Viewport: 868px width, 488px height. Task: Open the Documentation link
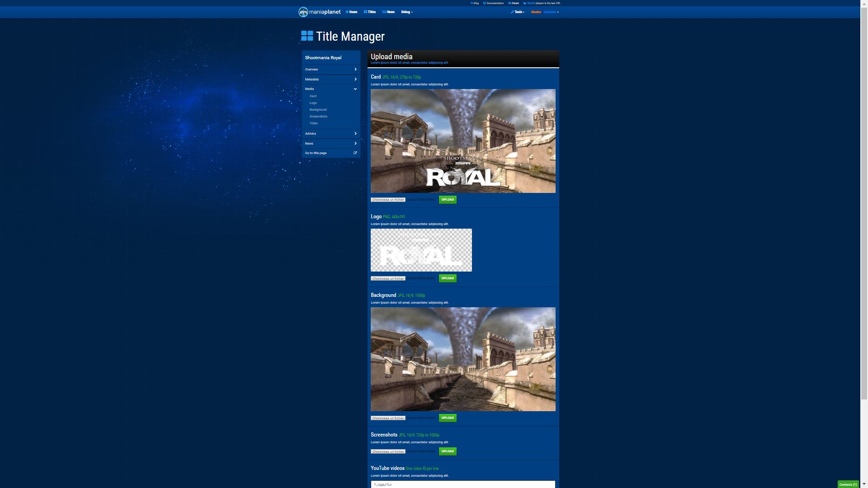493,3
